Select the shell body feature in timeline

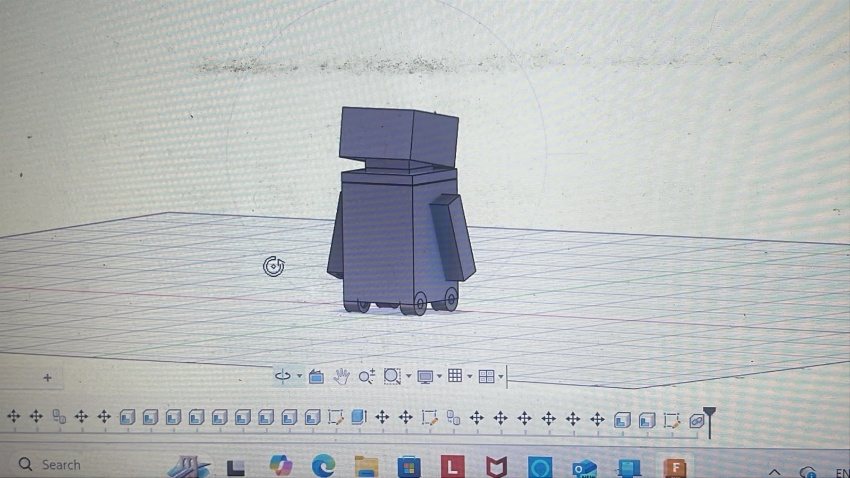pos(359,416)
